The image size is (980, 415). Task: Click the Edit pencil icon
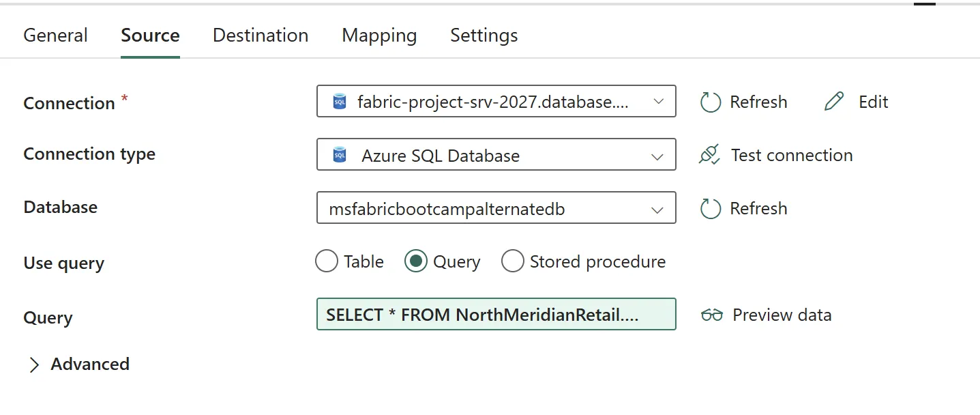tap(834, 102)
